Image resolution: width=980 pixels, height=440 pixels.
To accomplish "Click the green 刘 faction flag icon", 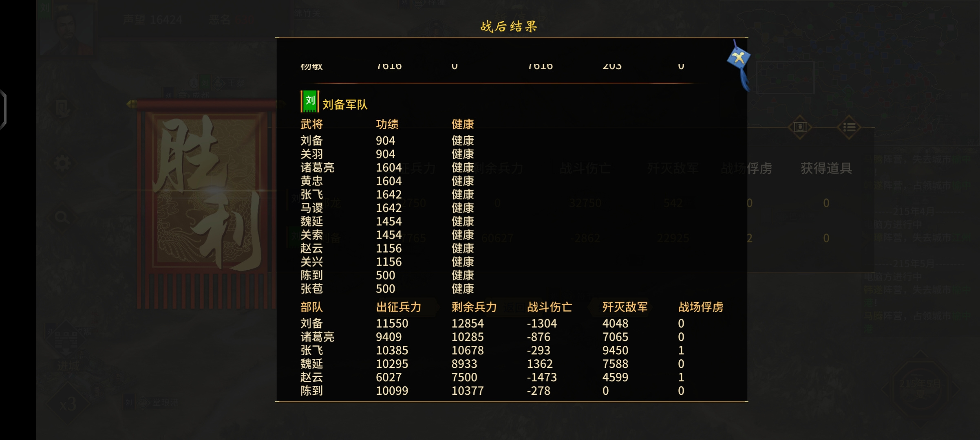I will pos(310,101).
